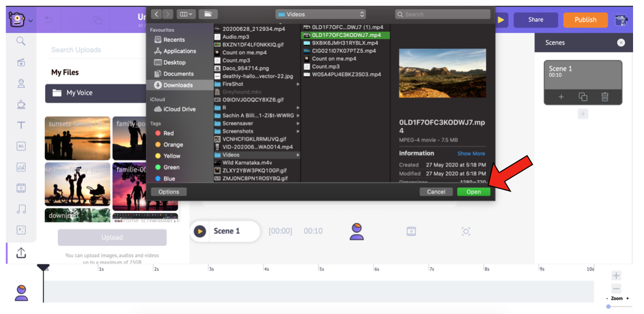Expand the app logo menu chevron
The width and height of the screenshot is (644, 314).
31,21
